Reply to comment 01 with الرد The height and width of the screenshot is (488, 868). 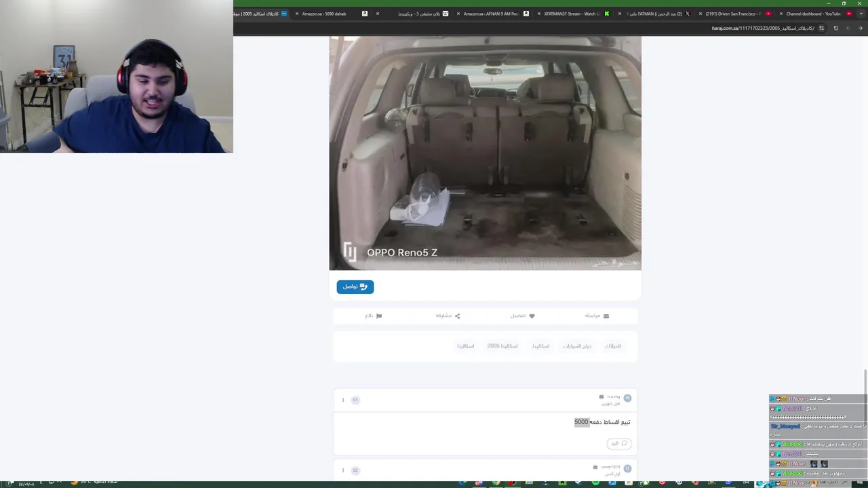(x=618, y=443)
